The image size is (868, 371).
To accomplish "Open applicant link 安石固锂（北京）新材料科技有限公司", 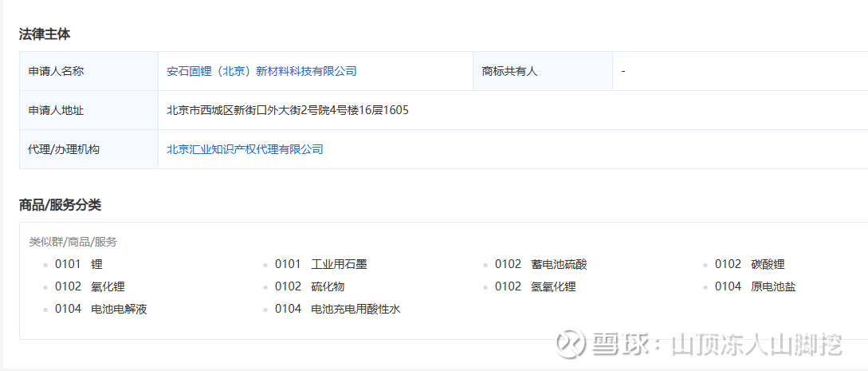I will coord(261,72).
